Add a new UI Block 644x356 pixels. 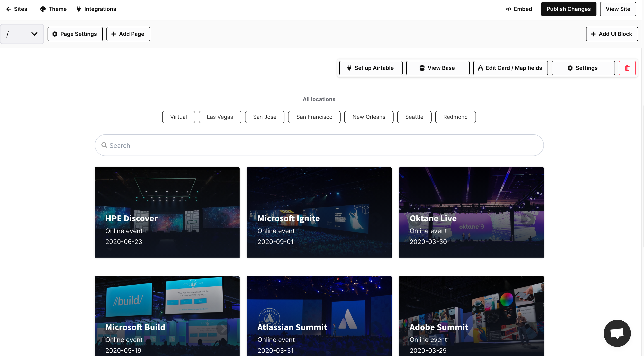[612, 34]
